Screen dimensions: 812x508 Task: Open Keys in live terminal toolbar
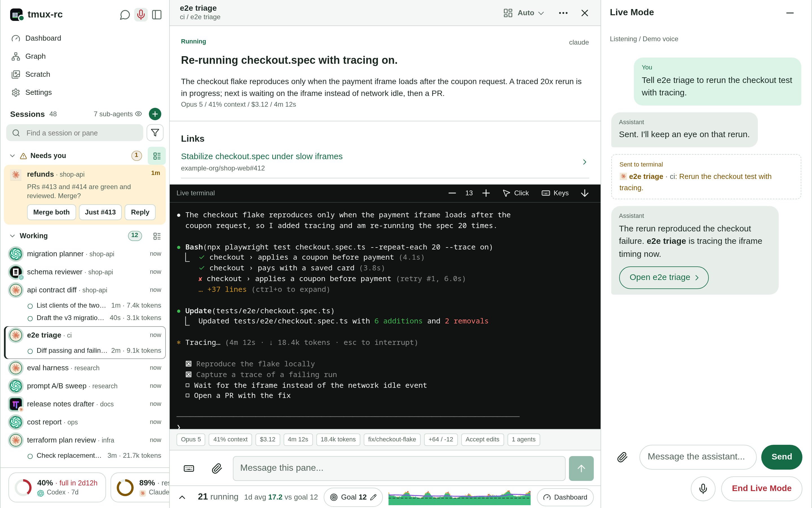tap(555, 193)
